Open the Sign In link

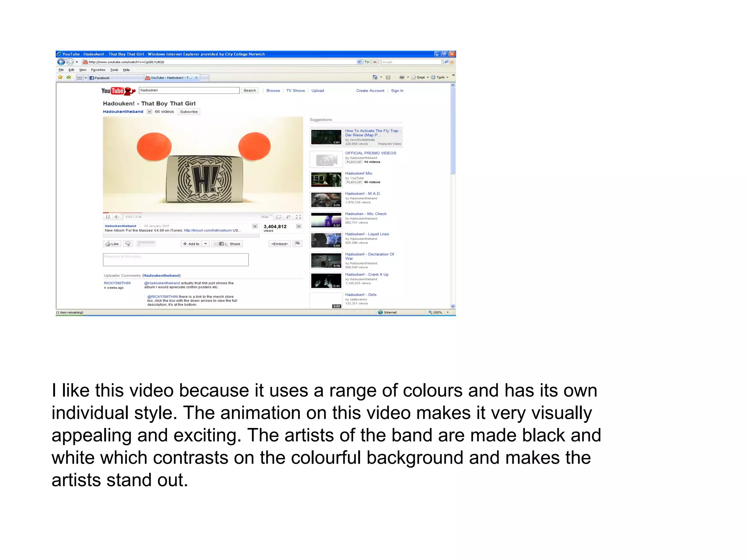point(397,90)
